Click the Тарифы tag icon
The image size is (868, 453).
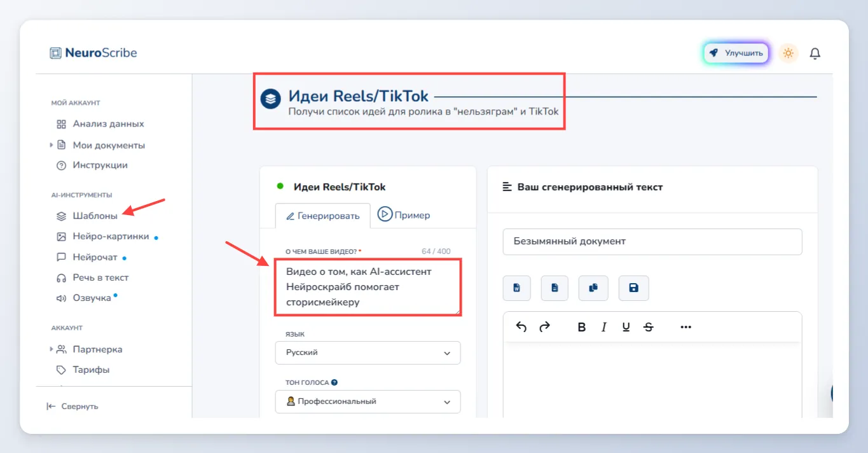click(62, 370)
